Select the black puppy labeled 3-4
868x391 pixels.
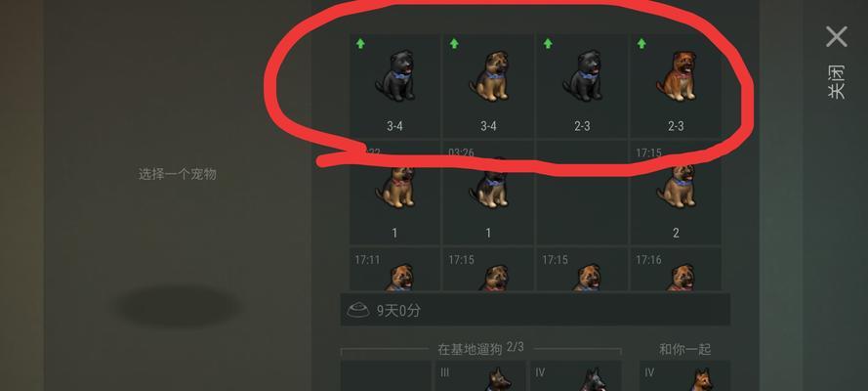[x=394, y=86]
